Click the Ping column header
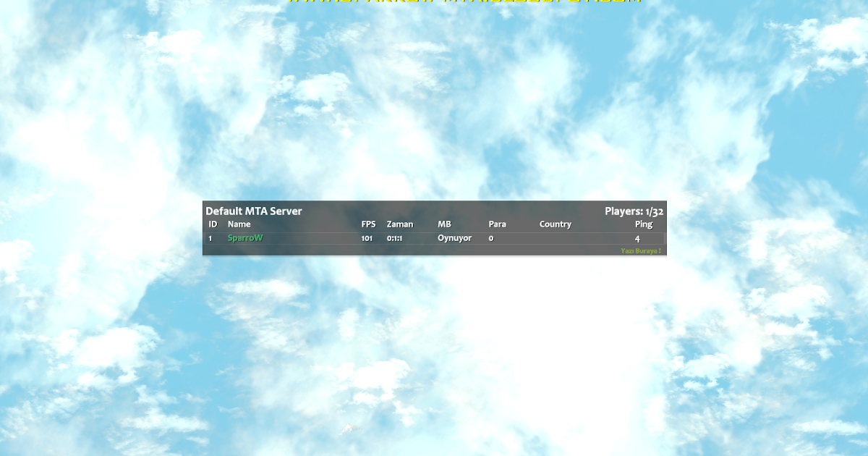The height and width of the screenshot is (456, 868). pyautogui.click(x=644, y=224)
